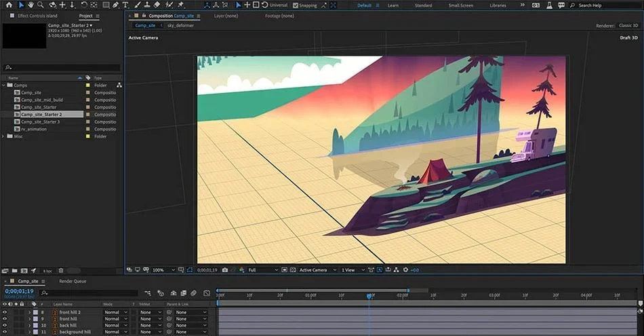
Task: Expand the front hill 2 layer properties
Action: point(30,312)
